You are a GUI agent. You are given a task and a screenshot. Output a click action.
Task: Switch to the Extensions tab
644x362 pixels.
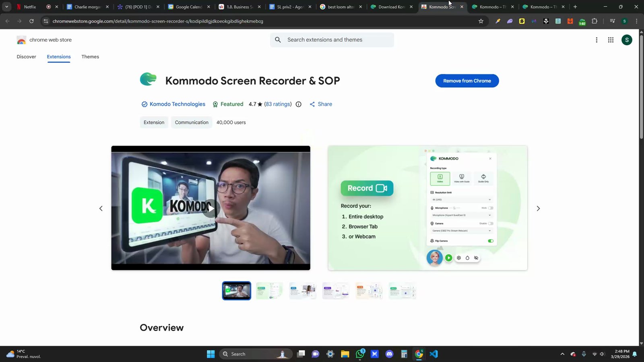[59, 57]
